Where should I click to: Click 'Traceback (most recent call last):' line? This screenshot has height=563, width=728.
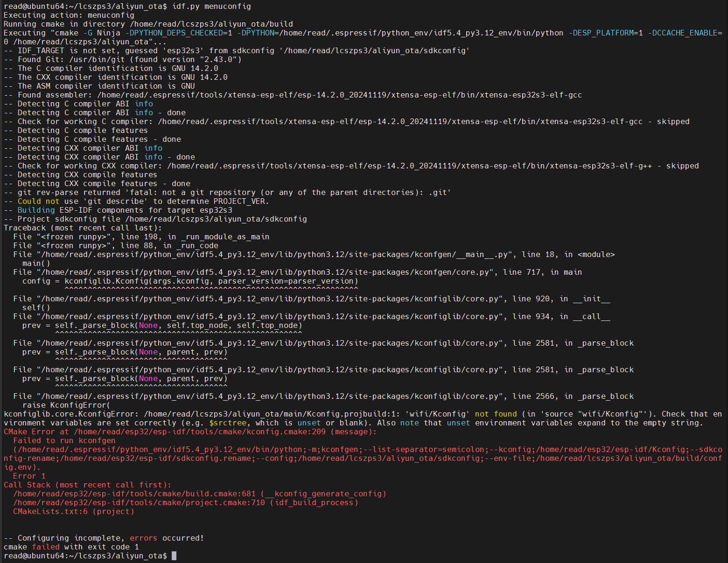(83, 228)
